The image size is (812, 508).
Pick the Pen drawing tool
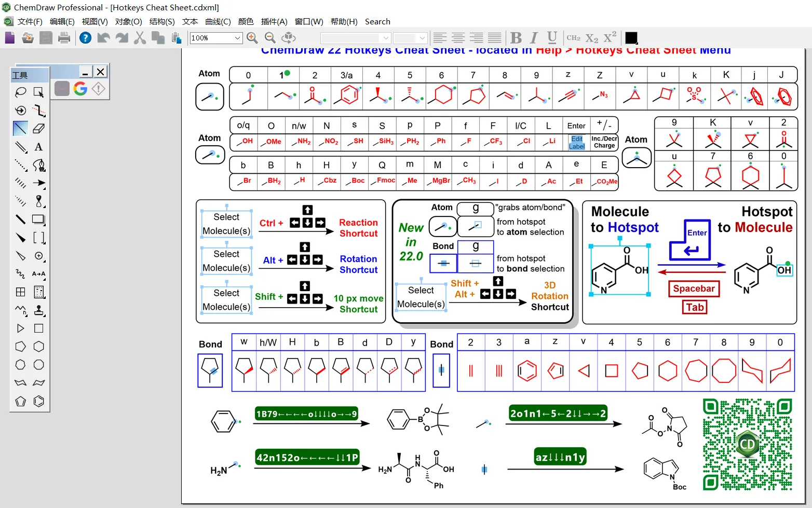coord(38,165)
